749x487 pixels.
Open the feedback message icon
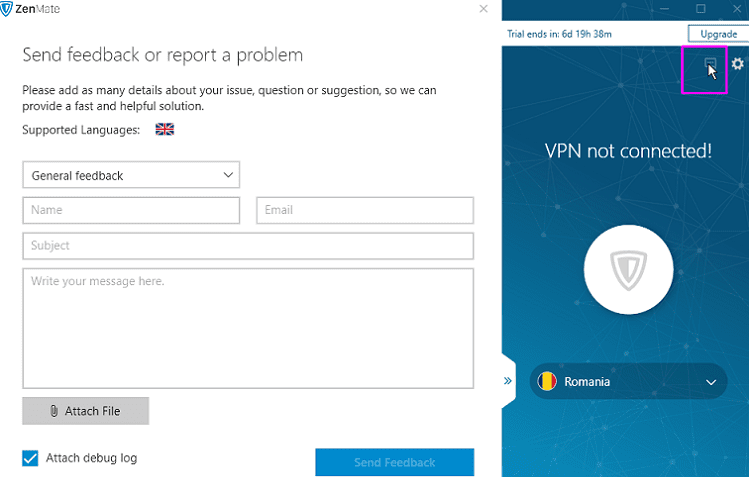pos(710,63)
